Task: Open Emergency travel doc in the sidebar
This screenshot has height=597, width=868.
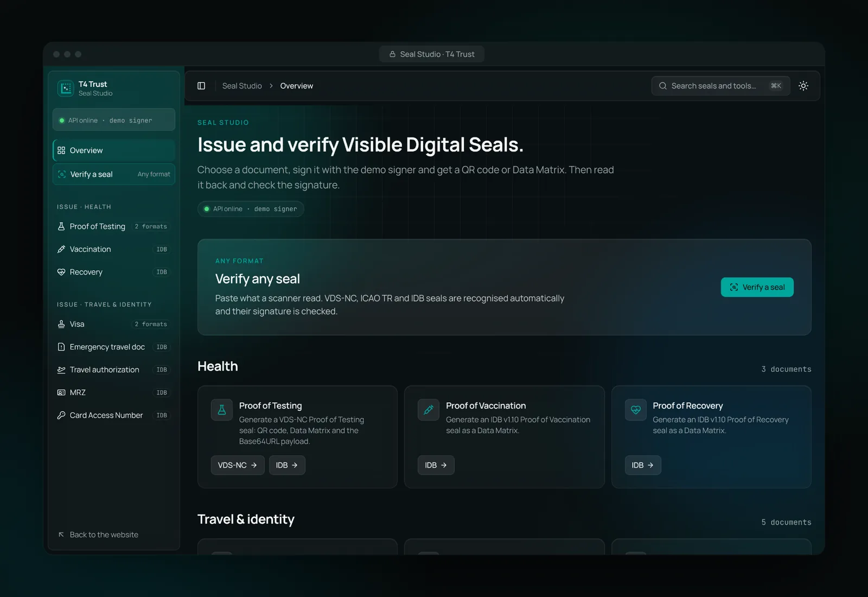Action: pos(114,347)
